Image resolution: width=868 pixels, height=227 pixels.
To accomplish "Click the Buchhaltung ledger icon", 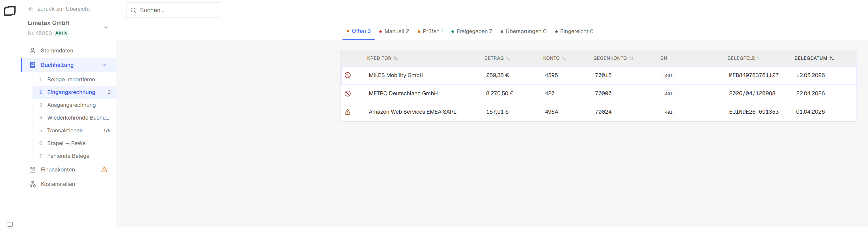I will click(x=33, y=65).
